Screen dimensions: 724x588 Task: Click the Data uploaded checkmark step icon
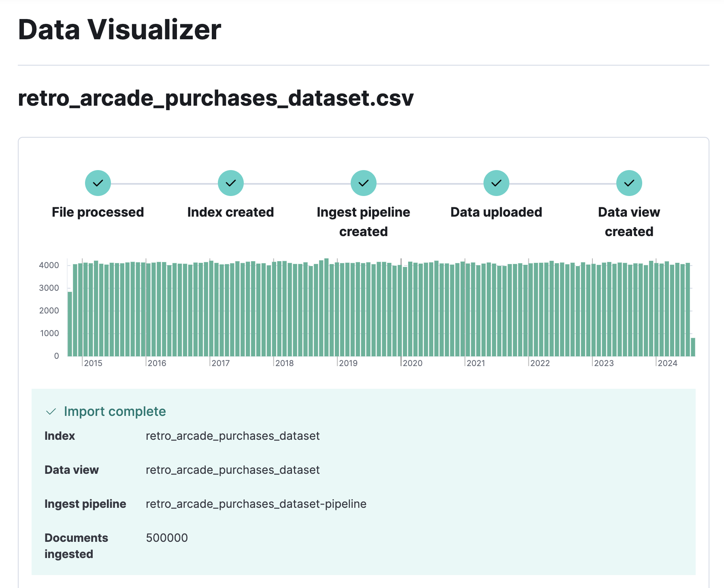pyautogui.click(x=496, y=183)
